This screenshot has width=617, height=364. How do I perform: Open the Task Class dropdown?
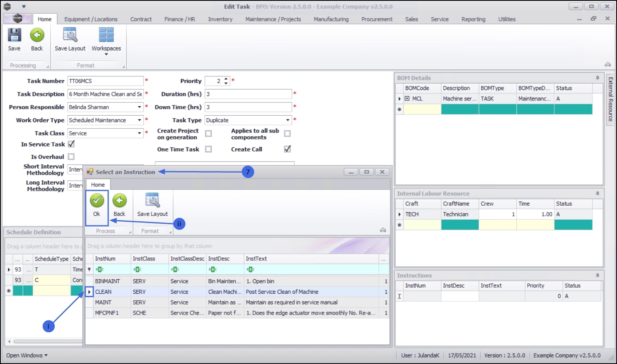click(140, 133)
